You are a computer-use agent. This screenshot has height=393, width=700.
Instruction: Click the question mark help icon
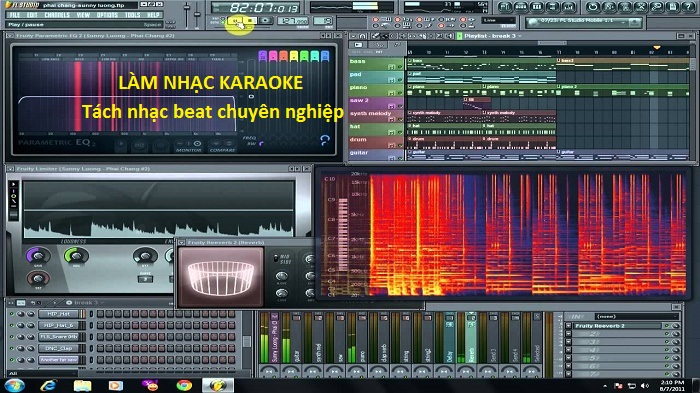click(x=688, y=7)
